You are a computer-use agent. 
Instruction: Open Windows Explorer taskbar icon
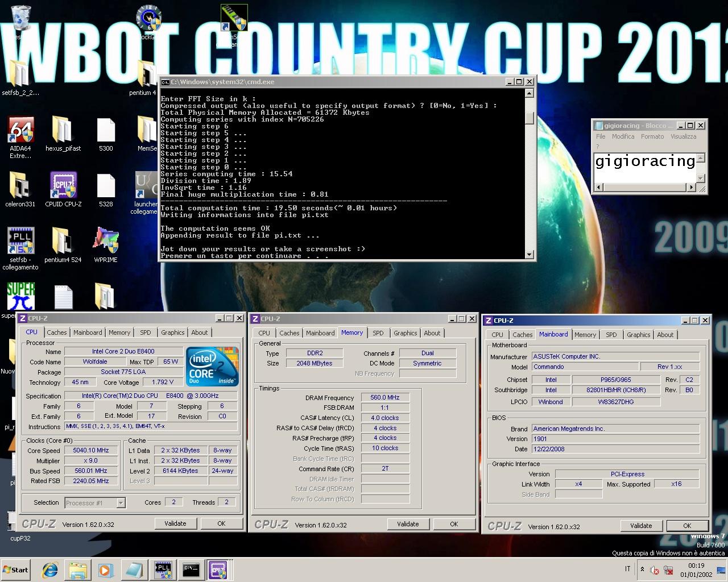click(x=78, y=569)
